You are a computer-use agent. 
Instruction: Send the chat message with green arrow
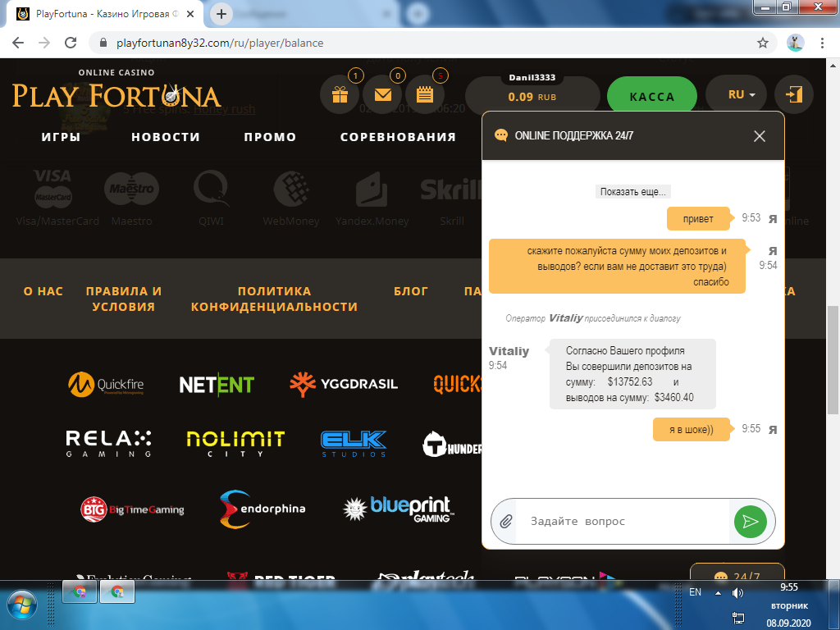coord(750,521)
